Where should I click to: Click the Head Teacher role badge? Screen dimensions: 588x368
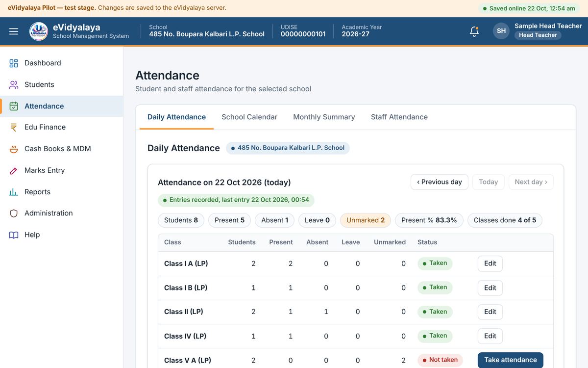click(x=538, y=35)
